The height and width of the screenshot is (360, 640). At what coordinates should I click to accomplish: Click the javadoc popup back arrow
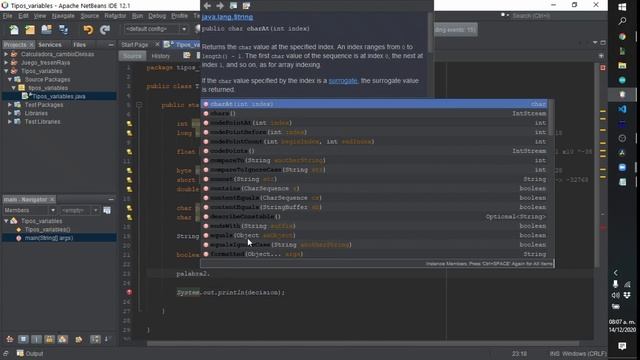coord(207,6)
